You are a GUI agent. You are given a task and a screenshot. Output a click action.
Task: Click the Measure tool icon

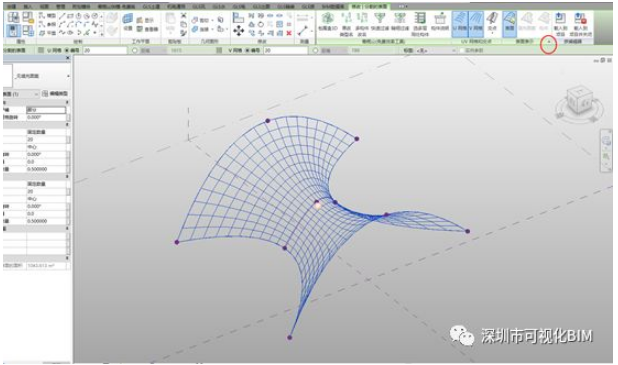[303, 30]
